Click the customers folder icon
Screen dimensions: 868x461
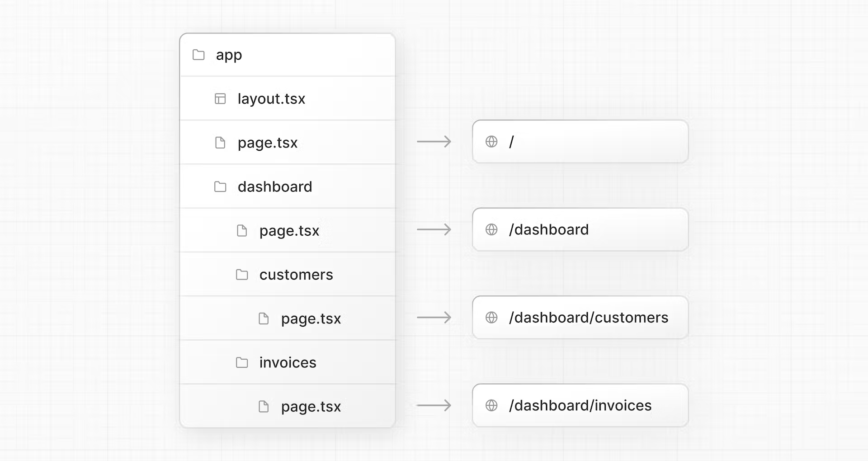242,274
